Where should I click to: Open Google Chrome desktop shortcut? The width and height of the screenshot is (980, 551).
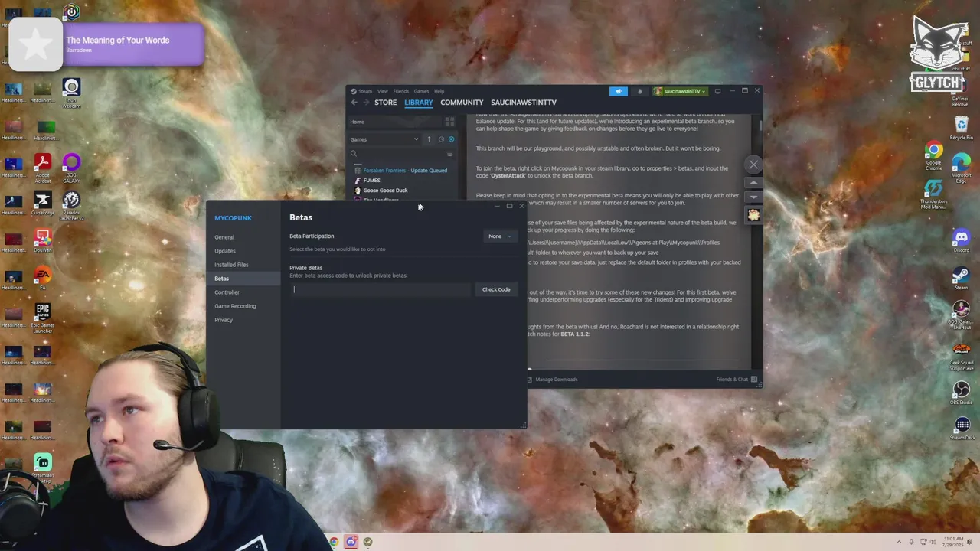[x=933, y=155]
